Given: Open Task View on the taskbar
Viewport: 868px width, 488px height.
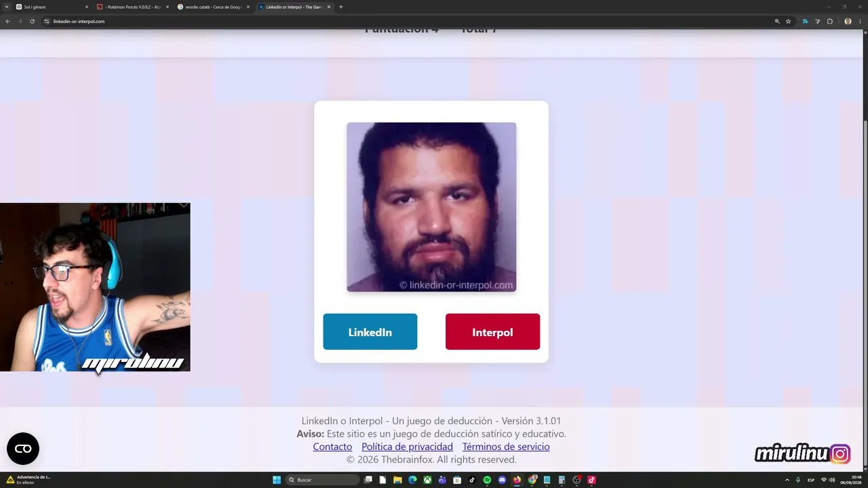Looking at the screenshot, I should point(368,480).
